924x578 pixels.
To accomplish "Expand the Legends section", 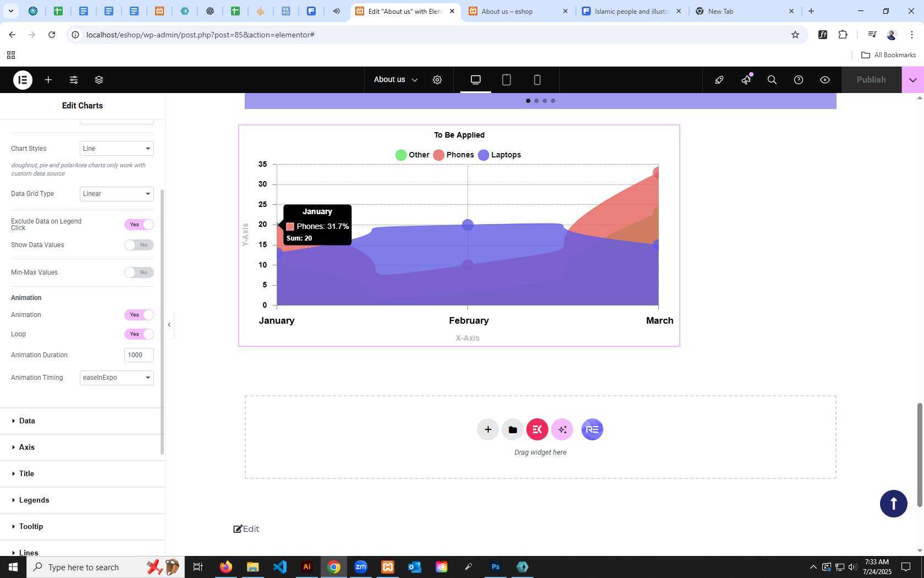I will [x=82, y=500].
